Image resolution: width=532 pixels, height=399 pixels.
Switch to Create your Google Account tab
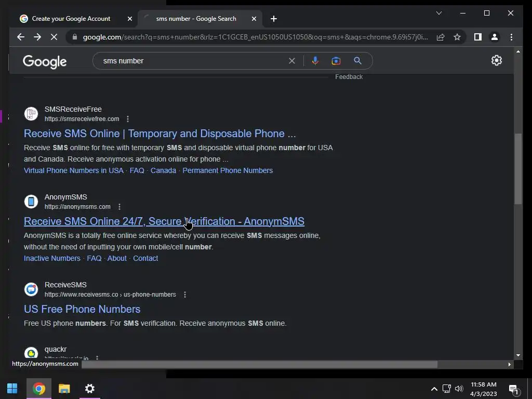(x=71, y=19)
